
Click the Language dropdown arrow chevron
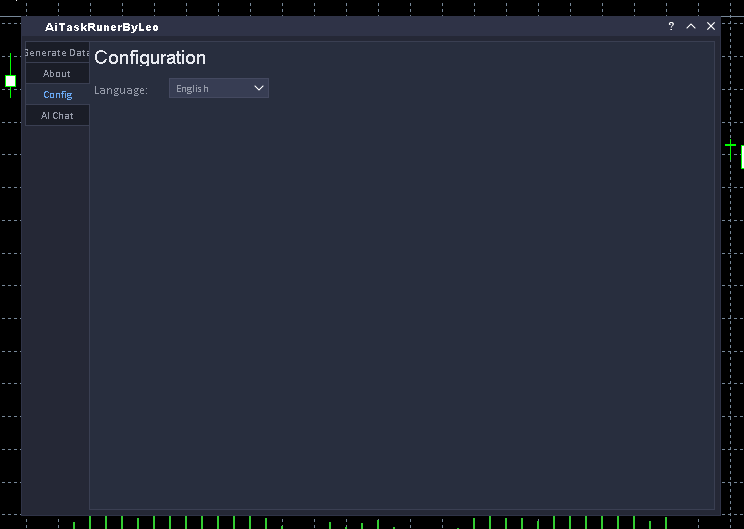(x=259, y=89)
